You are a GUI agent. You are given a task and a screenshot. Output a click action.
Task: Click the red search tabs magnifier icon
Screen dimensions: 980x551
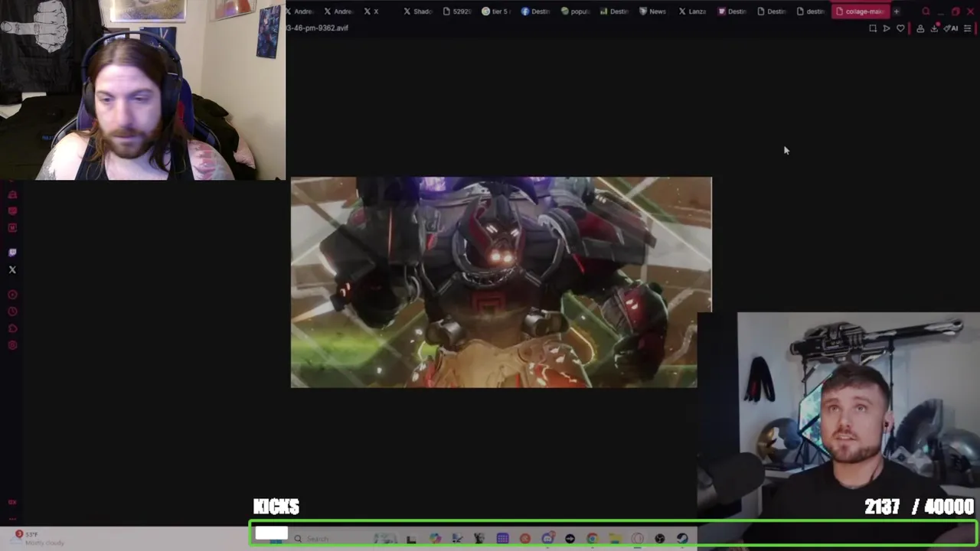[x=926, y=11]
